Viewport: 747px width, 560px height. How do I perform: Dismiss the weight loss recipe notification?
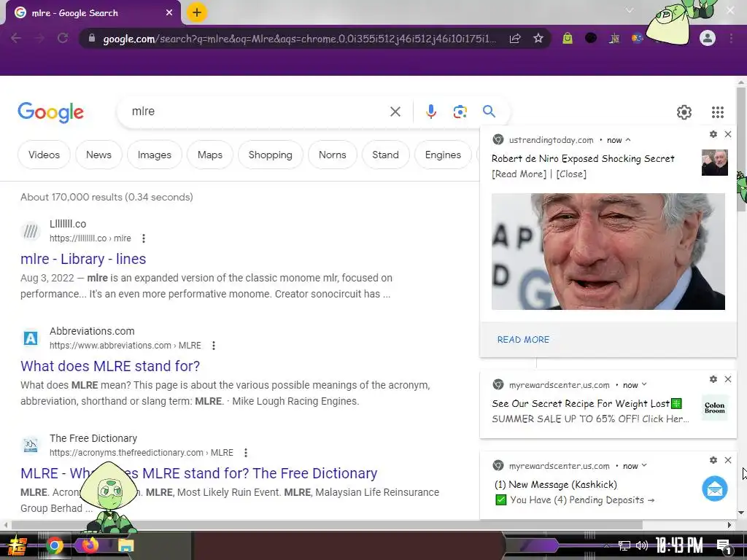click(x=728, y=379)
